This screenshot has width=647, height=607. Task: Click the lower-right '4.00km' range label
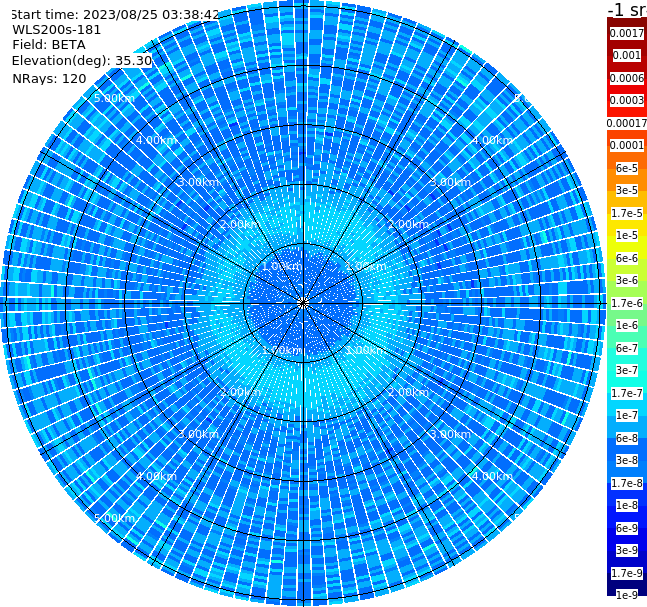(x=492, y=476)
